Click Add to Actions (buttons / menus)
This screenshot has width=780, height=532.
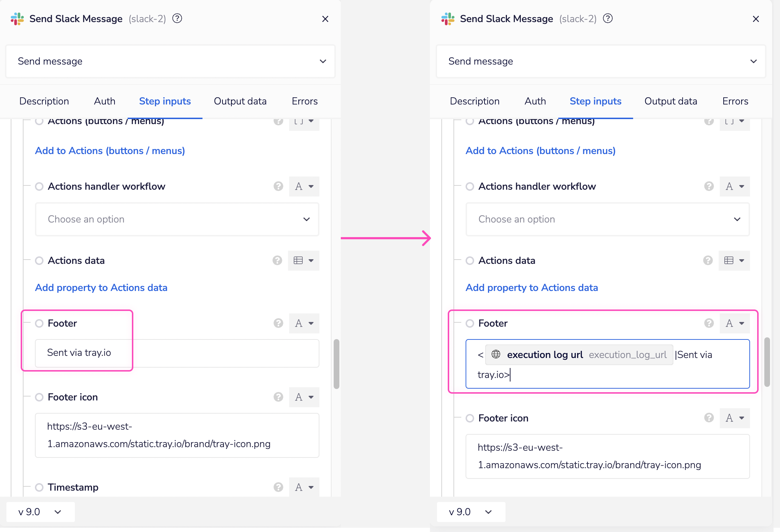point(110,150)
